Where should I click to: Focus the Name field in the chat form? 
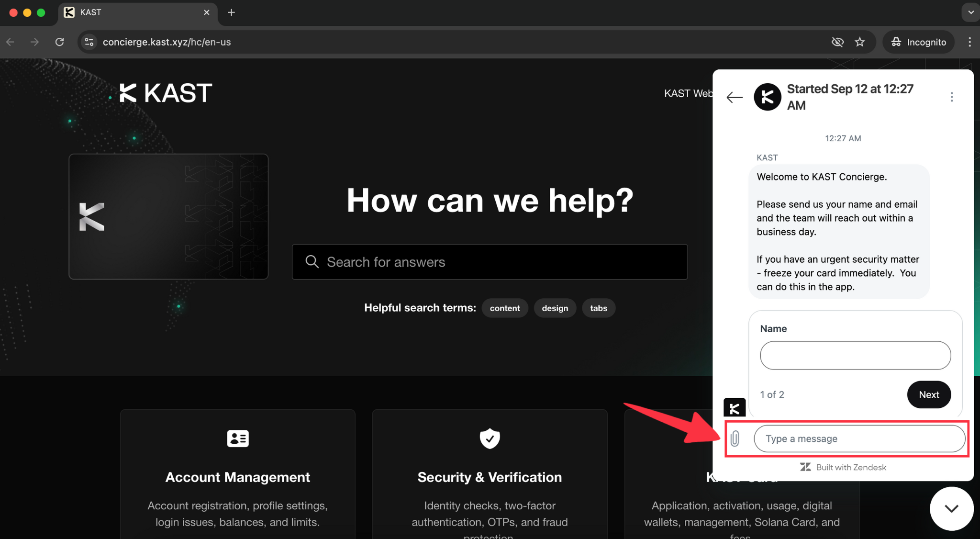[x=855, y=355]
